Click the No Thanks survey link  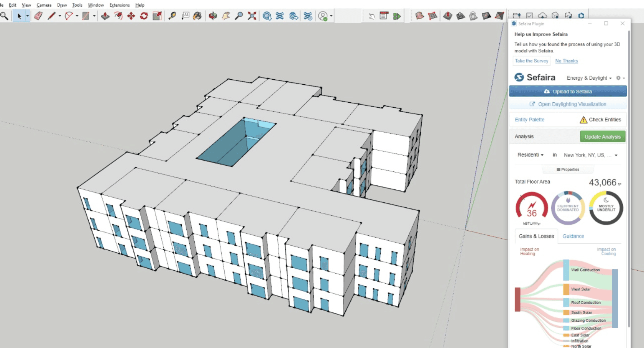(566, 61)
